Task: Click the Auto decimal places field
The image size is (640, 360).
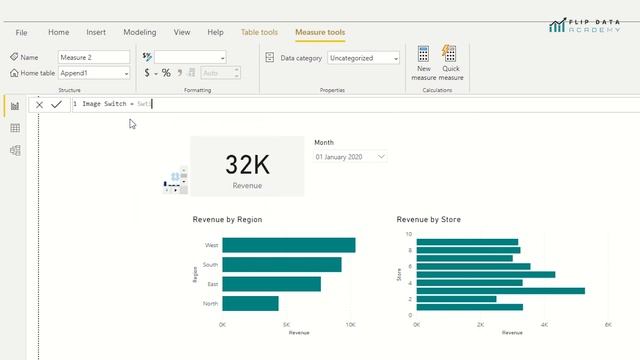Action: 217,73
